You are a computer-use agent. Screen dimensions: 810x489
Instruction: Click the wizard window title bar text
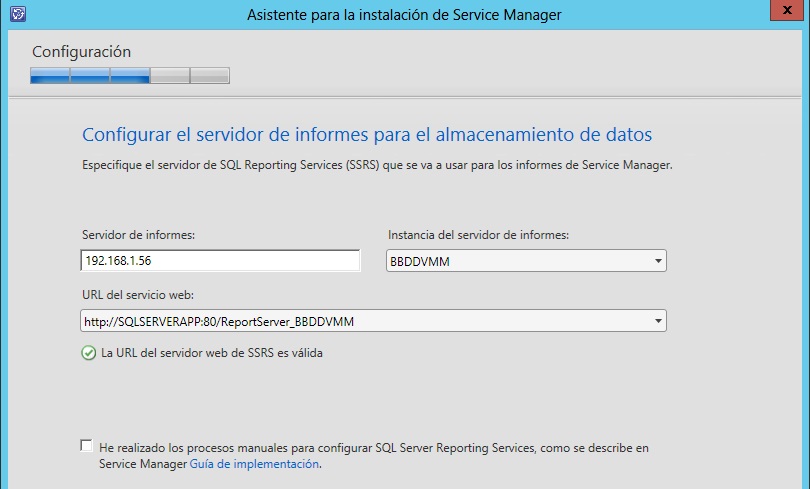coord(403,14)
